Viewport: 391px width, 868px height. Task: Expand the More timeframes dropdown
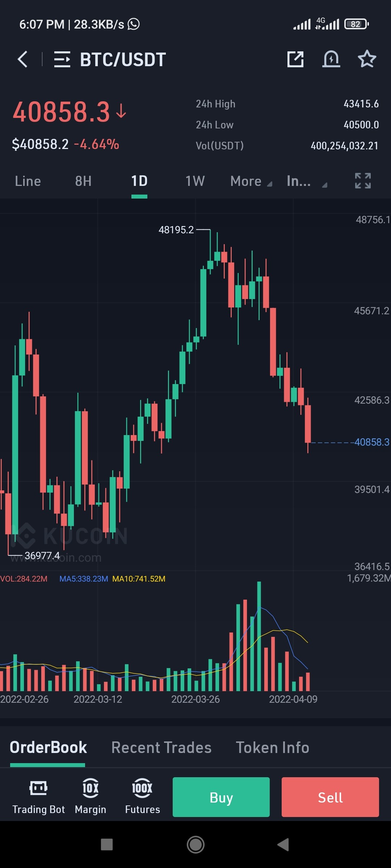(x=251, y=181)
